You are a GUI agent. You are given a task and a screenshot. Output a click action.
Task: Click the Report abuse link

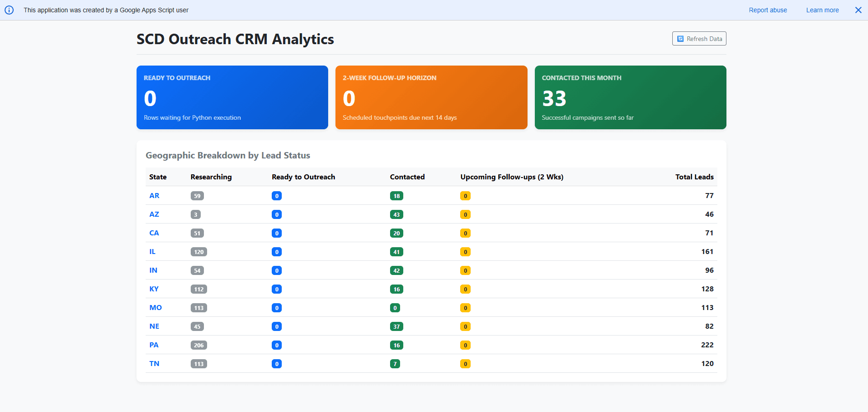768,10
